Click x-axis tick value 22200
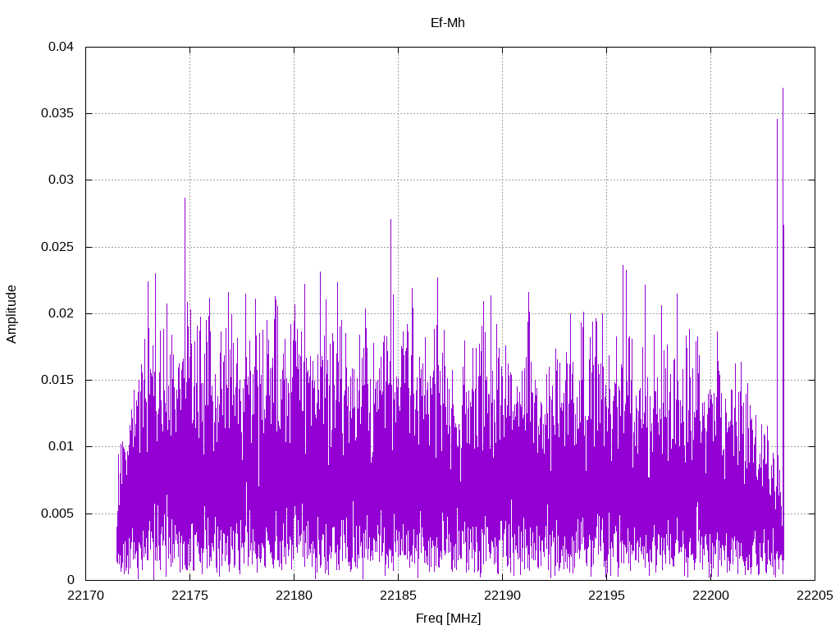The width and height of the screenshot is (840, 630). tap(710, 596)
